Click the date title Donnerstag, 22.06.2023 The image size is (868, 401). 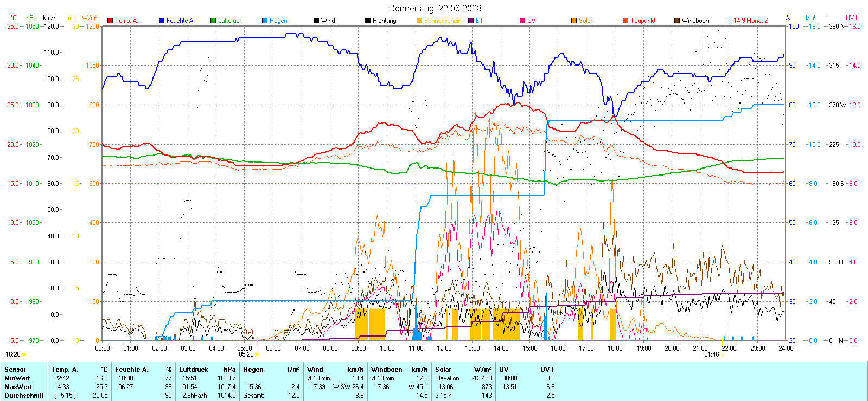click(435, 8)
